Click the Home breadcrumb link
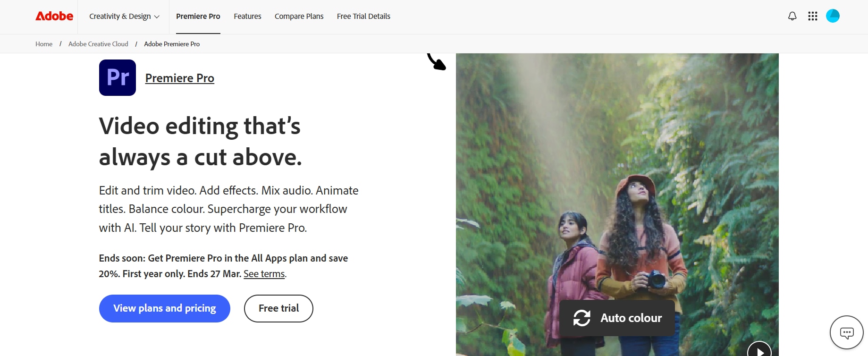 tap(44, 44)
